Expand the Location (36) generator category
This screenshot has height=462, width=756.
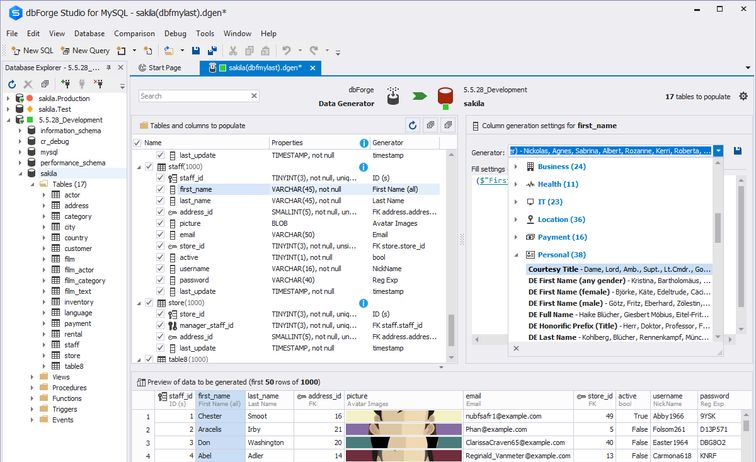point(516,219)
